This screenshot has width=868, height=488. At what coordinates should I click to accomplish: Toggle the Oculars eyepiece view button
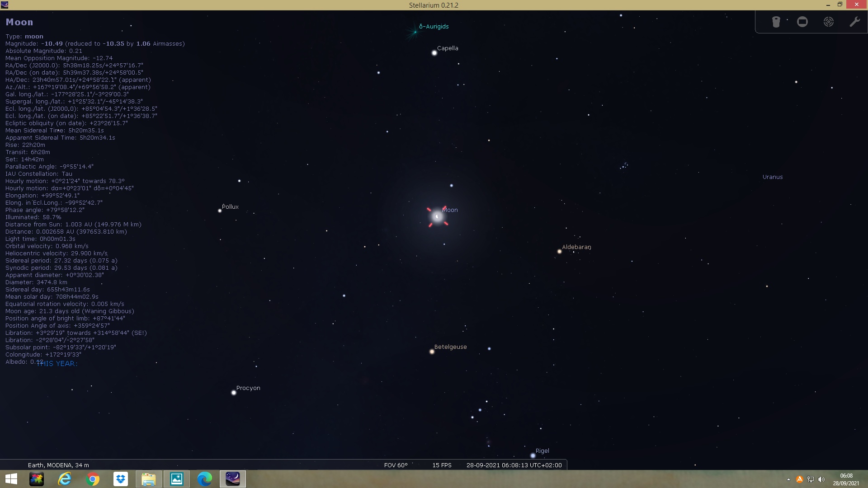coord(776,22)
